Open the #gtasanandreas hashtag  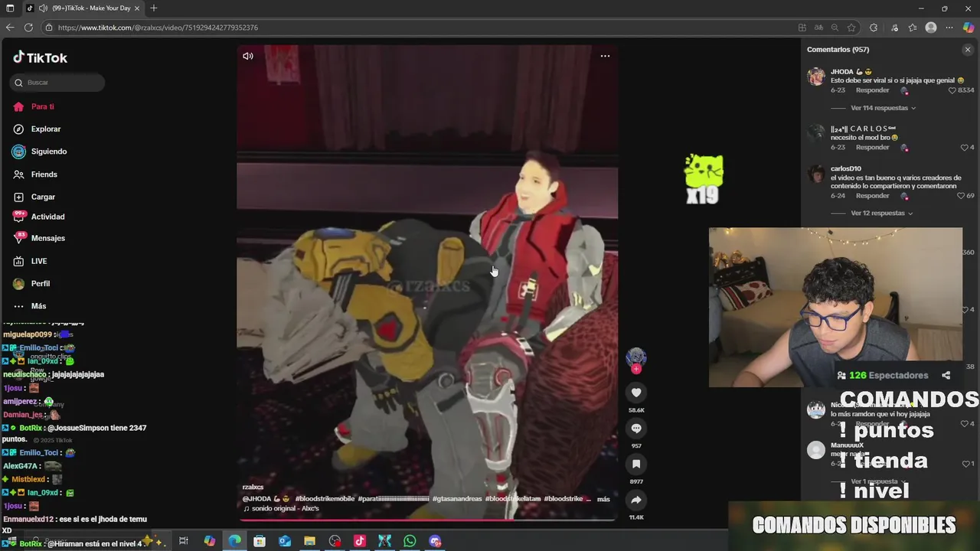(x=457, y=499)
